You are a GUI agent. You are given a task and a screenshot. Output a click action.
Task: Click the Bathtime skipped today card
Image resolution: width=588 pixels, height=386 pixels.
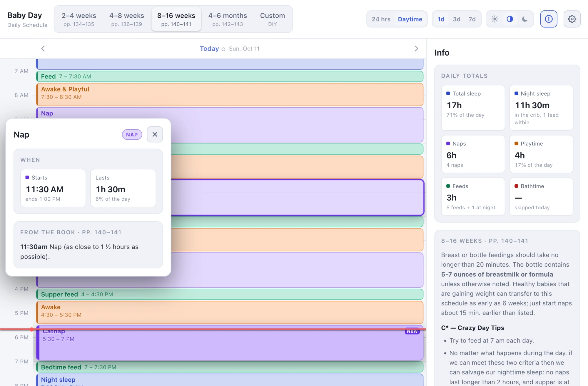coord(541,197)
